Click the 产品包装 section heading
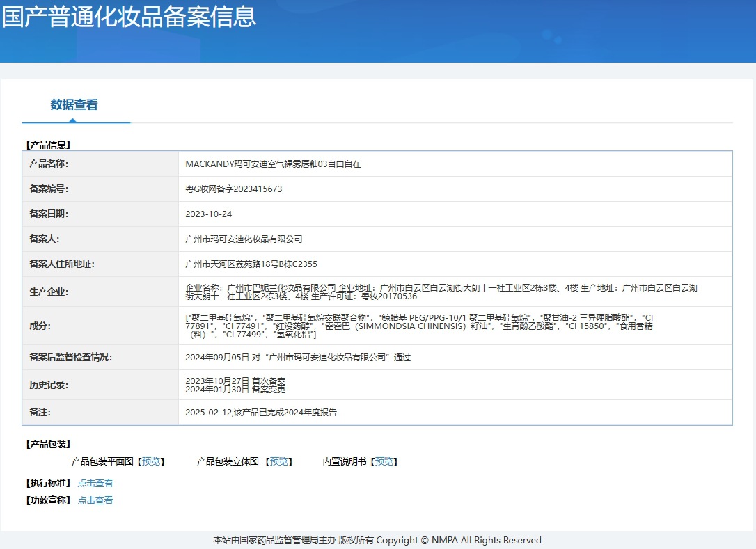Viewport: 756px width, 549px height. tap(48, 444)
